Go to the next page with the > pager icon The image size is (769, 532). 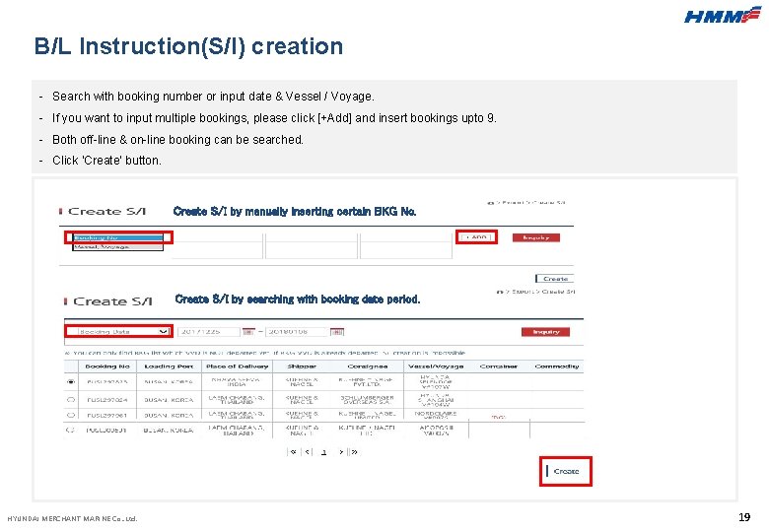pyautogui.click(x=341, y=451)
